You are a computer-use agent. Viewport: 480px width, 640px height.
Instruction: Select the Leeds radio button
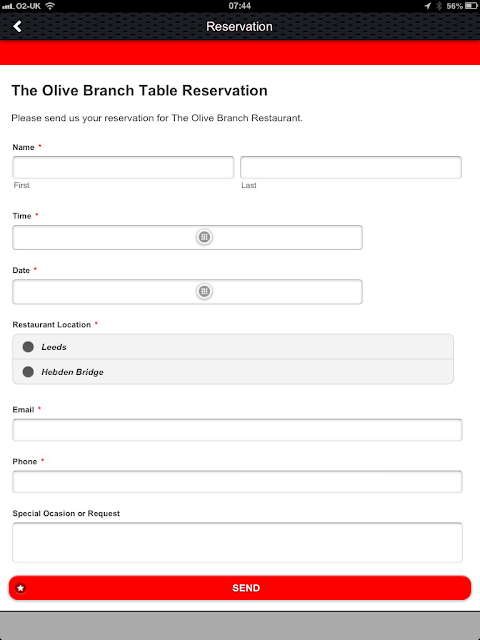point(28,347)
